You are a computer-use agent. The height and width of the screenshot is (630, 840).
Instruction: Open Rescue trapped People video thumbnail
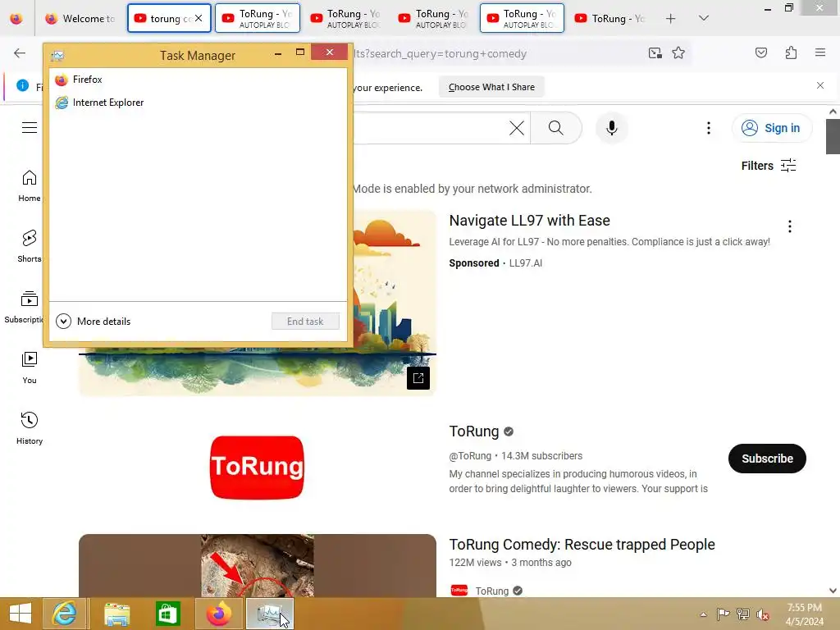pyautogui.click(x=257, y=565)
